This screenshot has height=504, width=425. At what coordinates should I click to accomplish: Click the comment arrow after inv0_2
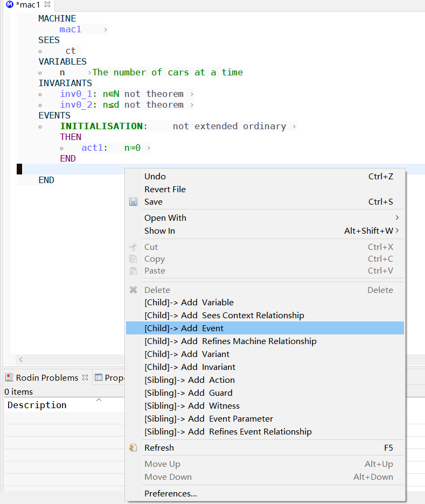tap(192, 105)
